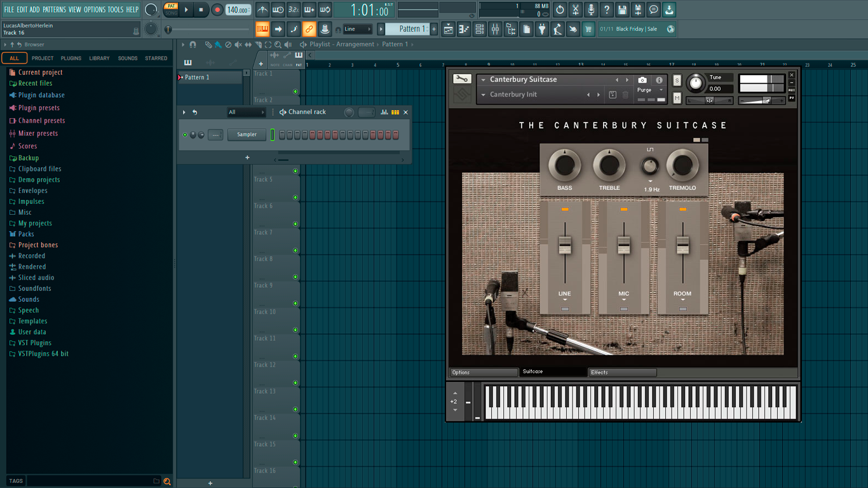Click the stop transport button
This screenshot has height=488, width=868.
tap(201, 10)
